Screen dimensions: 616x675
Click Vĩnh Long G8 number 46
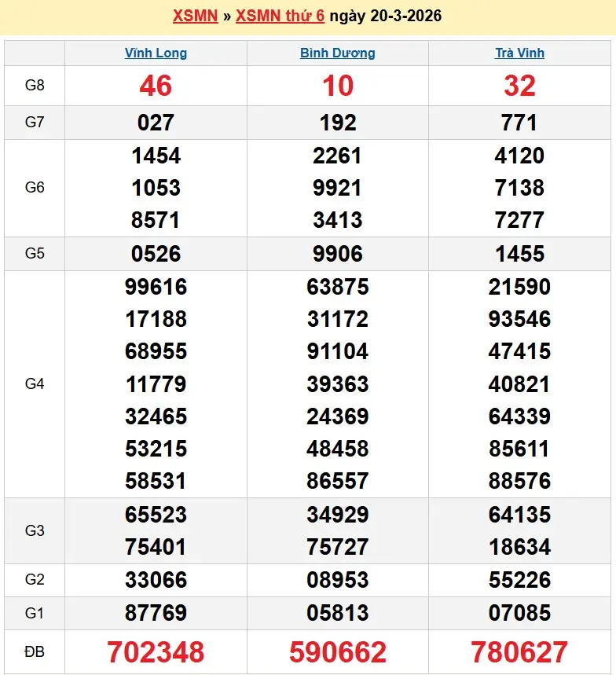156,86
